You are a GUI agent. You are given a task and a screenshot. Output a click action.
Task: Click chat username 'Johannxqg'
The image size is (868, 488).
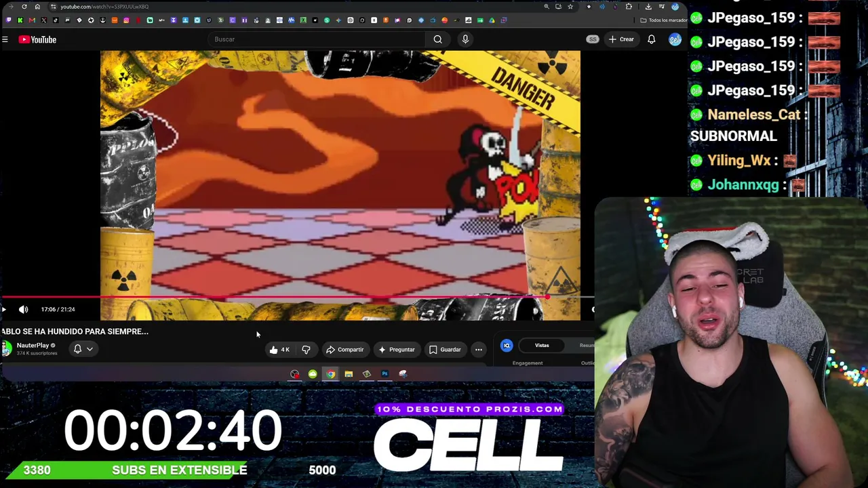743,184
